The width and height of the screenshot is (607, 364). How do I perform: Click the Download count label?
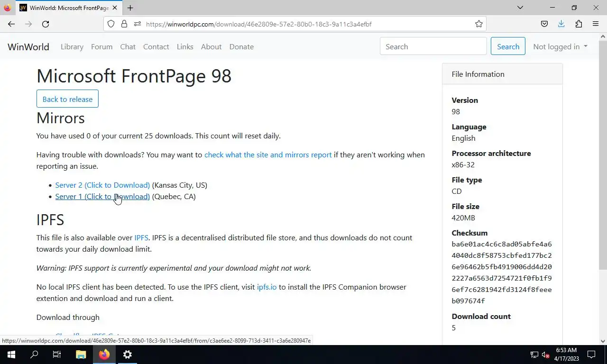pyautogui.click(x=481, y=316)
